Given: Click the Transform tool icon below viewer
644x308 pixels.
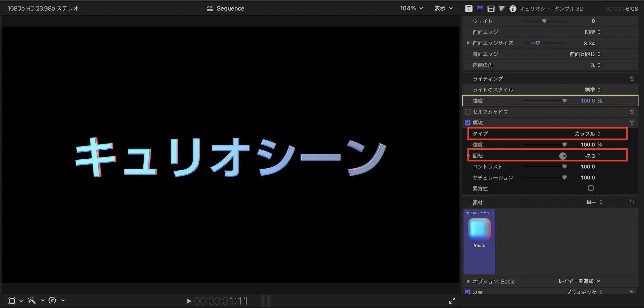Looking at the screenshot, I should pos(12,301).
